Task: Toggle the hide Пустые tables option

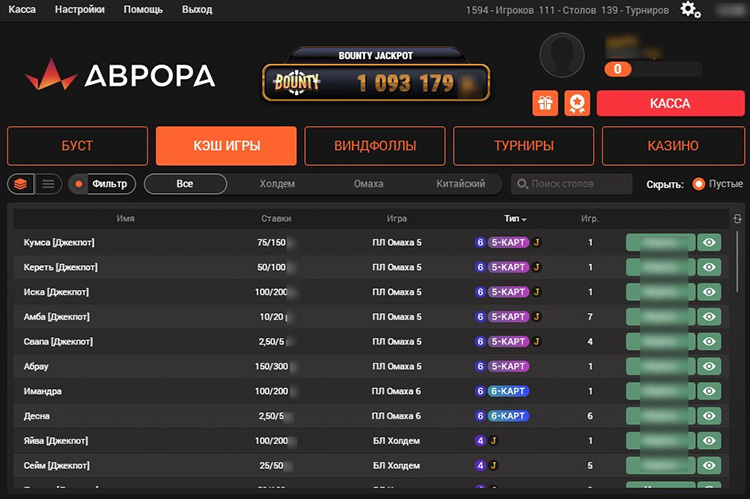Action: [x=698, y=184]
